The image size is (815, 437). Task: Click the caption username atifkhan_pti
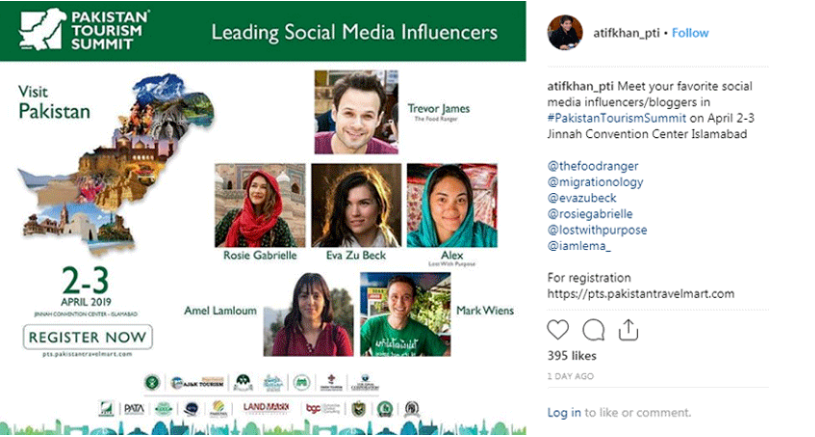tap(580, 86)
